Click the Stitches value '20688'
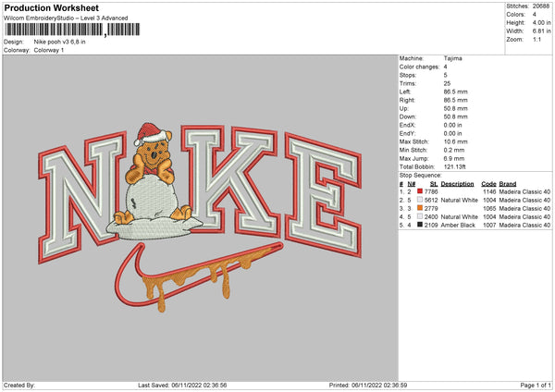The width and height of the screenshot is (555, 392). (541, 6)
